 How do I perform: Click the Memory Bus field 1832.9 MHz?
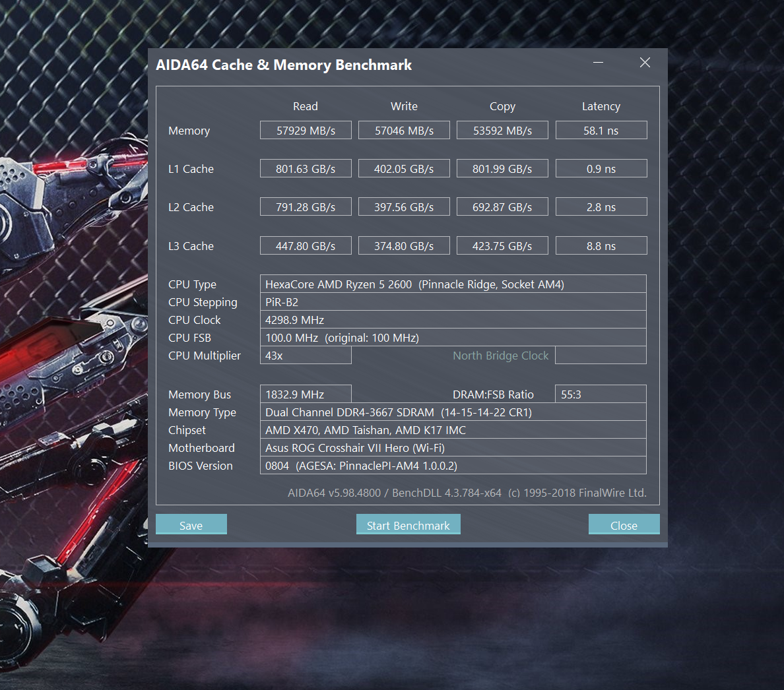click(x=306, y=394)
